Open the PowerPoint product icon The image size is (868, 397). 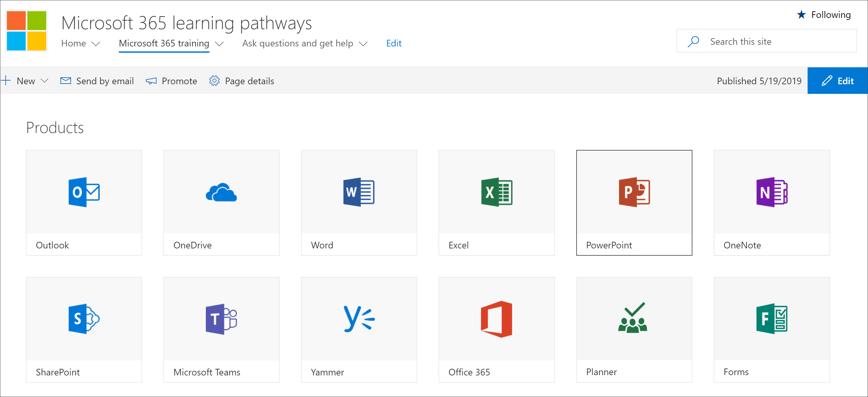pyautogui.click(x=634, y=192)
